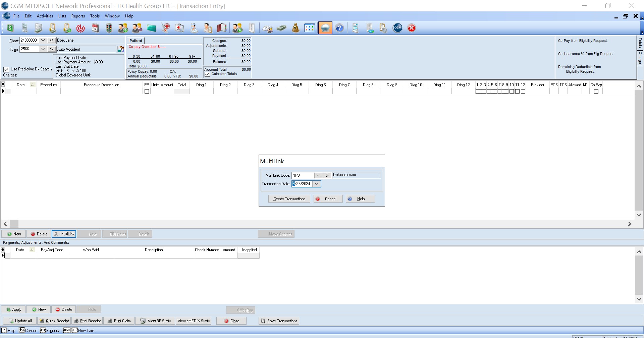Click the round CGM logo toolbar icon

point(398,28)
